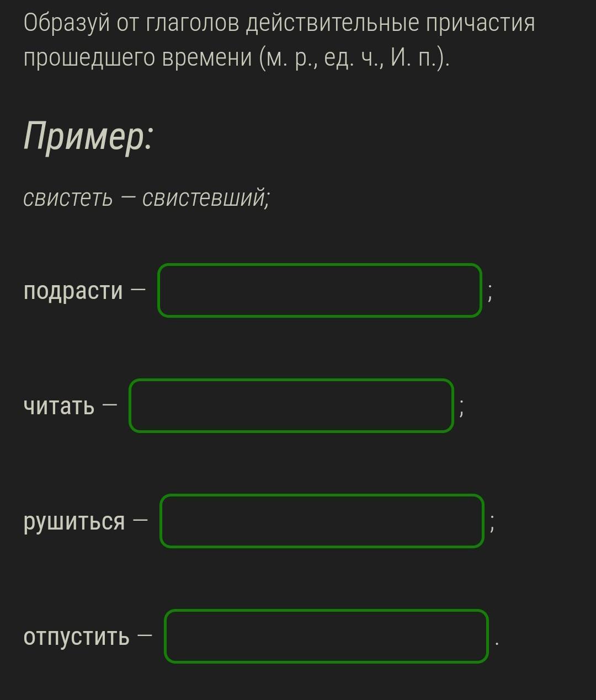Click the parenthetical «(м. р., ед. ч., И. п.)»
The image size is (596, 700).
[x=354, y=57]
